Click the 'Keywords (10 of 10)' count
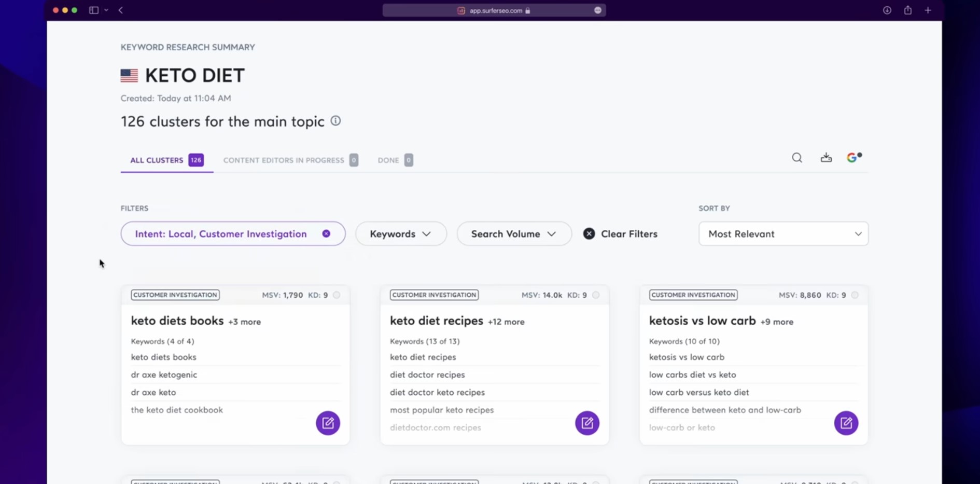 684,341
